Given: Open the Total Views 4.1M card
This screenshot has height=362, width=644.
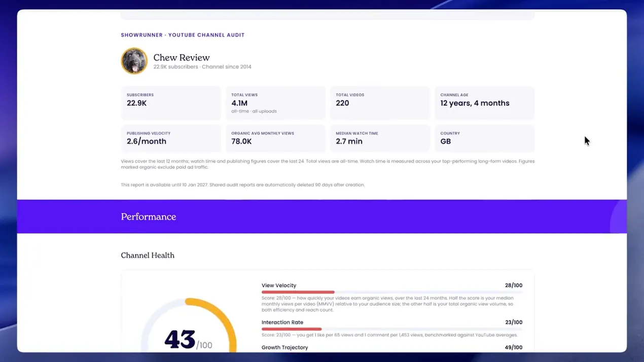Looking at the screenshot, I should pyautogui.click(x=275, y=103).
